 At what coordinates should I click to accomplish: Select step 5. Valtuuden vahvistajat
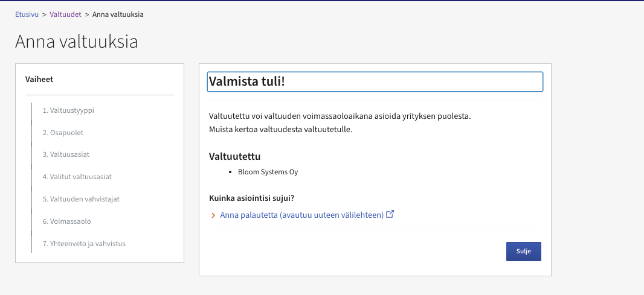coord(81,199)
